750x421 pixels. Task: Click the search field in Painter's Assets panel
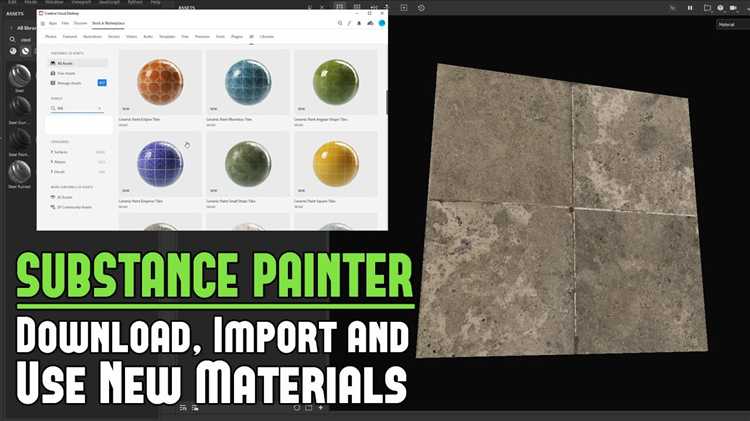coord(27,40)
